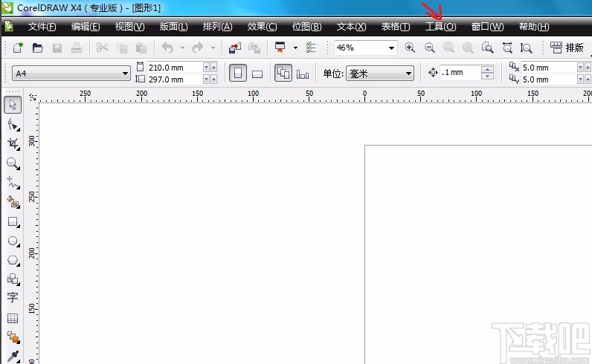
Task: Open the 版面(L) menu
Action: click(x=174, y=27)
